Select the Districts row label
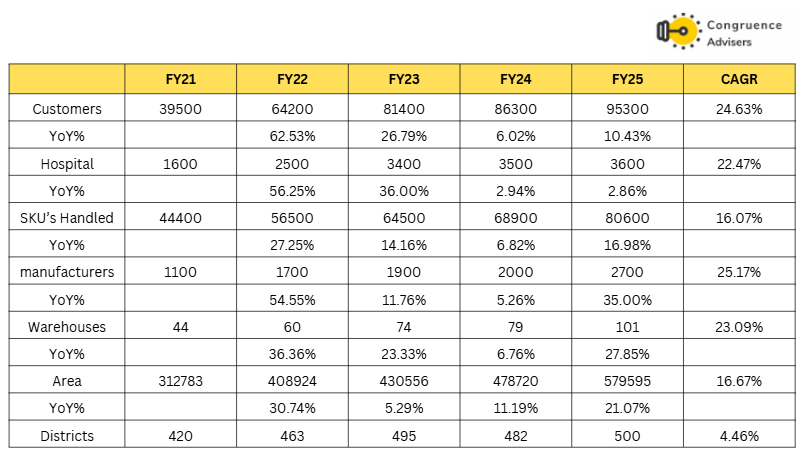The width and height of the screenshot is (811, 457). (67, 435)
